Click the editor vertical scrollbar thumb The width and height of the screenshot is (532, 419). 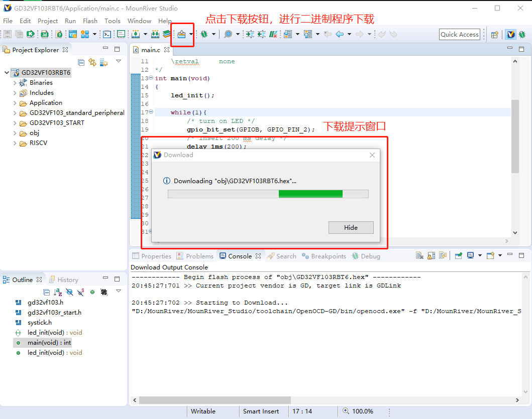pyautogui.click(x=515, y=136)
